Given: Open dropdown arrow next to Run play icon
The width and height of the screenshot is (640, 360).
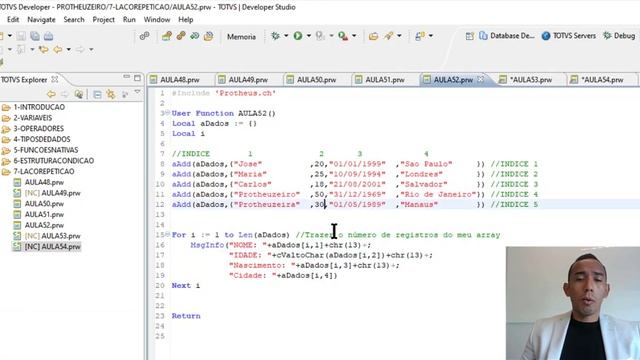Looking at the screenshot, I should 309,36.
